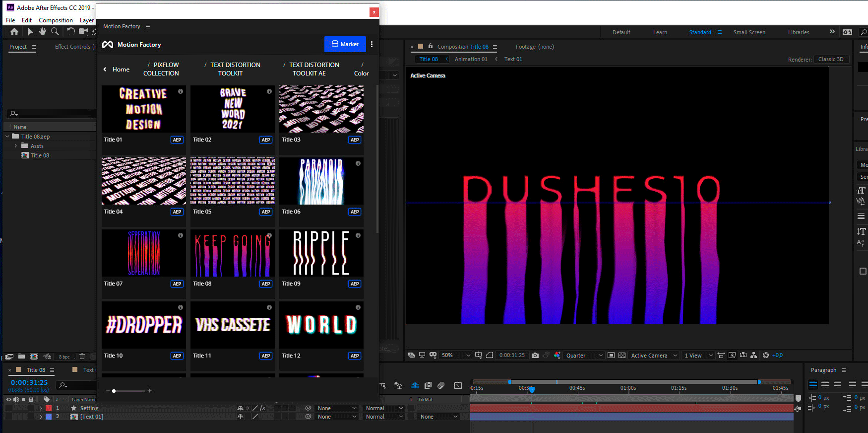Click the trash icon in Project panel
868x433 pixels.
[82, 357]
